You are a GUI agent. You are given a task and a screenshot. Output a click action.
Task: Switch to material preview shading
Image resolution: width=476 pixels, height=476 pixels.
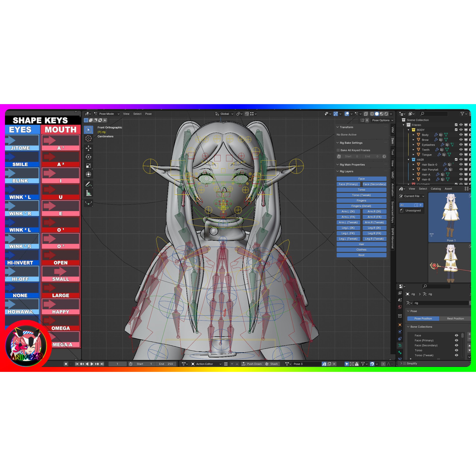click(382, 114)
